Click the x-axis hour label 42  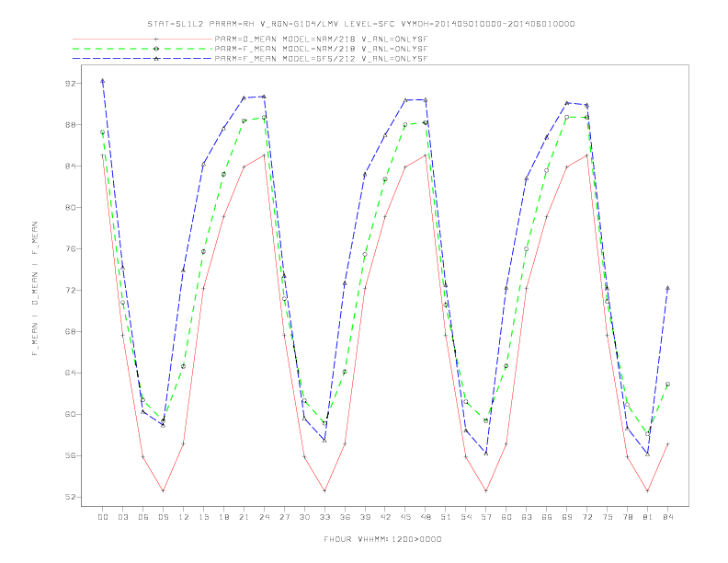385,517
